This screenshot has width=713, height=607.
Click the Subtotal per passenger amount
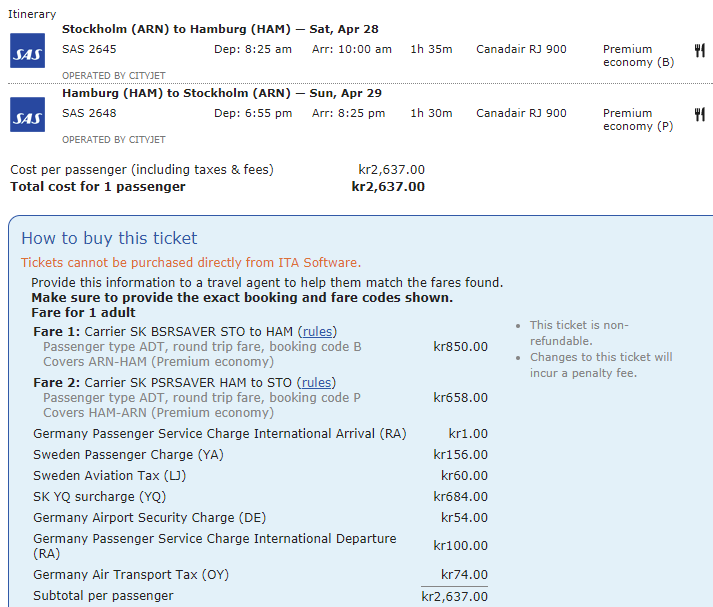[x=454, y=597]
